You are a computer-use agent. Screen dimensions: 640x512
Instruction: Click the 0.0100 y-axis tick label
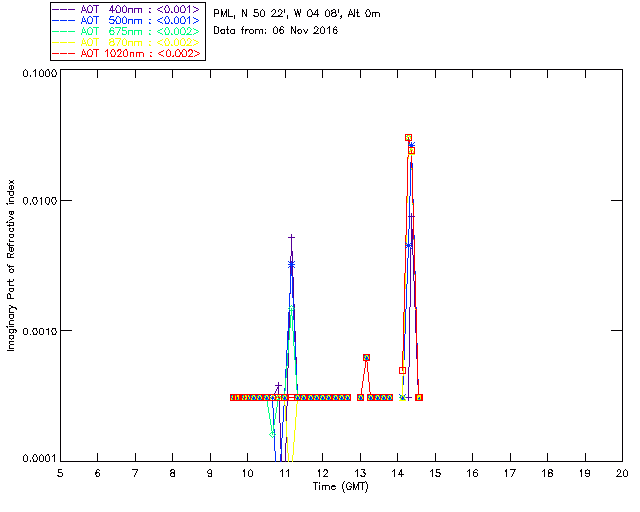[x=39, y=200]
